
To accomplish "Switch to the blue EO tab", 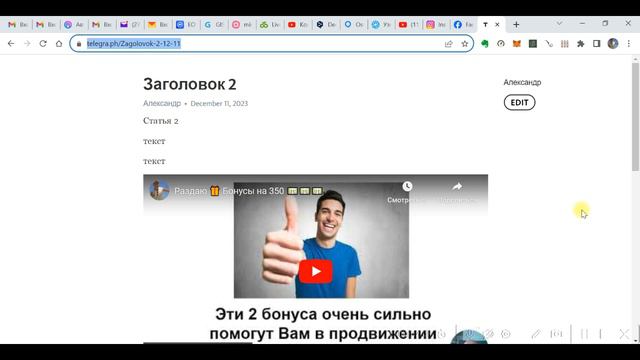I will click(x=186, y=25).
